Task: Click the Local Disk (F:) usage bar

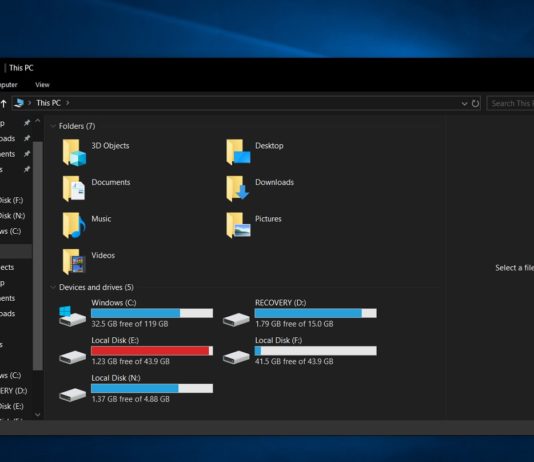Action: [316, 351]
